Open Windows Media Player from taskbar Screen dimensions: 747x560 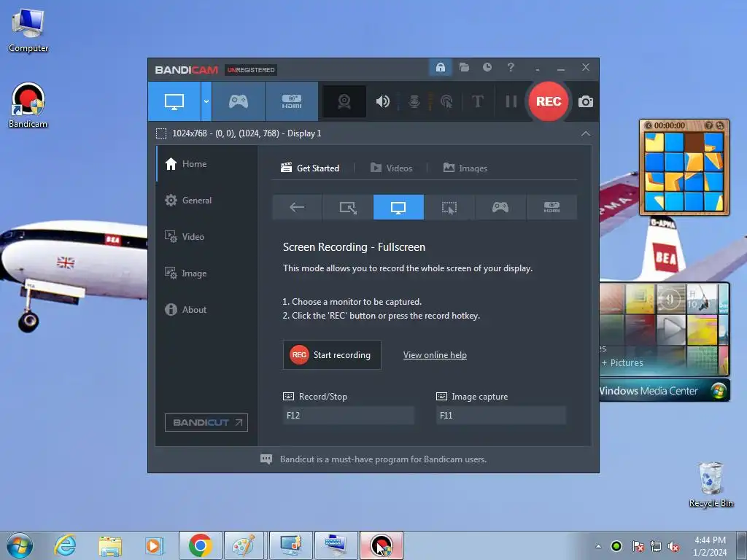coord(154,545)
